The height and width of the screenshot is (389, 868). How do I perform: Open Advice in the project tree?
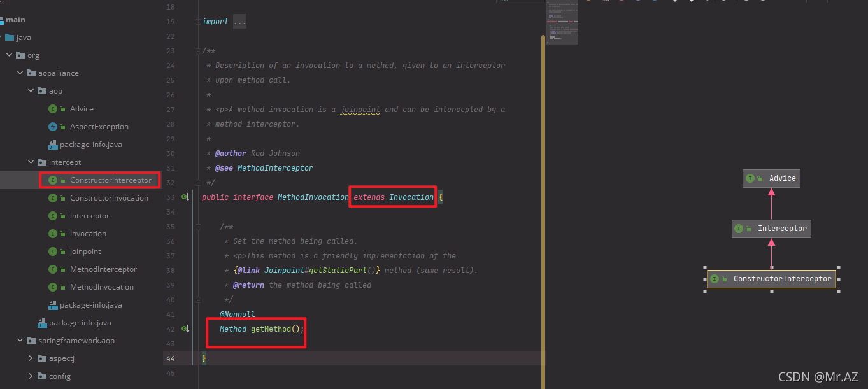tap(82, 109)
